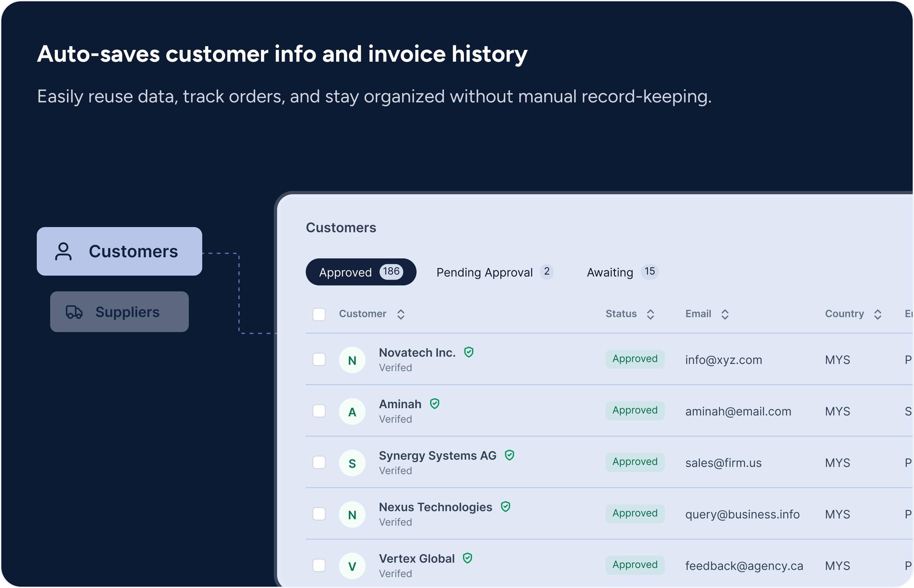Viewport: 914px width, 588px height.
Task: Click shield badge next to Synergy Systems AG
Action: (509, 455)
